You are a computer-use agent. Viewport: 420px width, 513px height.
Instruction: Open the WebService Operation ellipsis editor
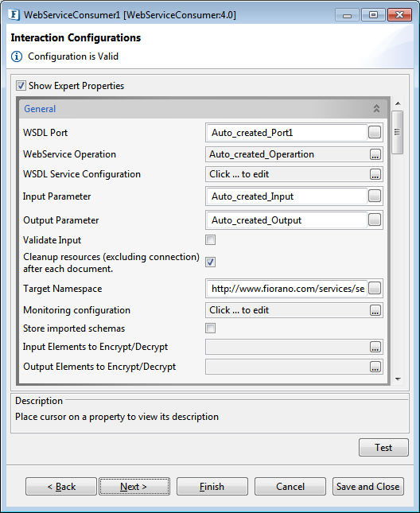[x=375, y=154]
